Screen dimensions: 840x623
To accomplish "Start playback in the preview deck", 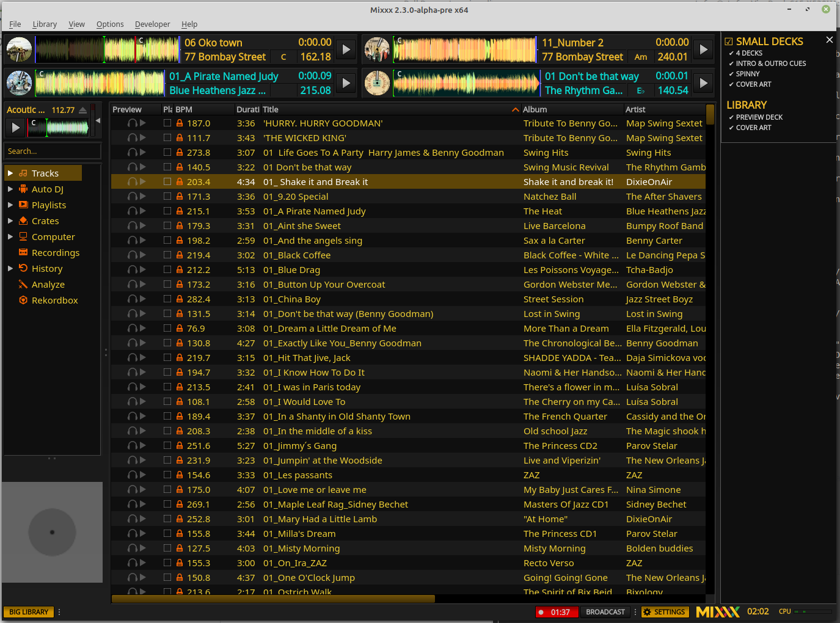I will (x=16, y=128).
